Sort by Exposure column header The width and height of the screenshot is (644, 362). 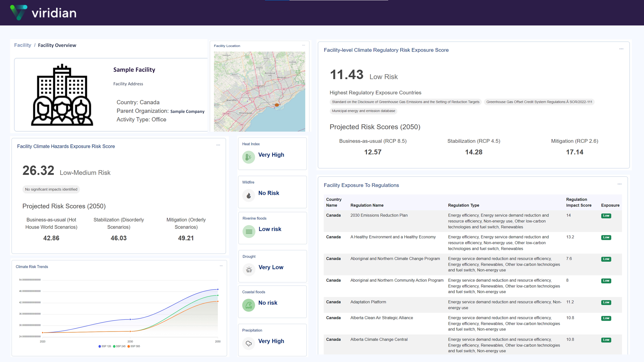click(610, 205)
